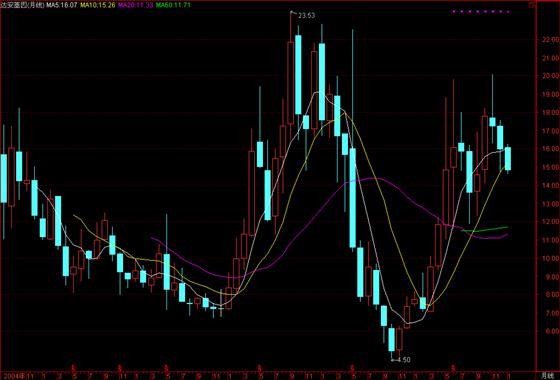Select the lowest cyan candle above 4.50
Viewport: 560px width, 380px height.
click(x=391, y=339)
